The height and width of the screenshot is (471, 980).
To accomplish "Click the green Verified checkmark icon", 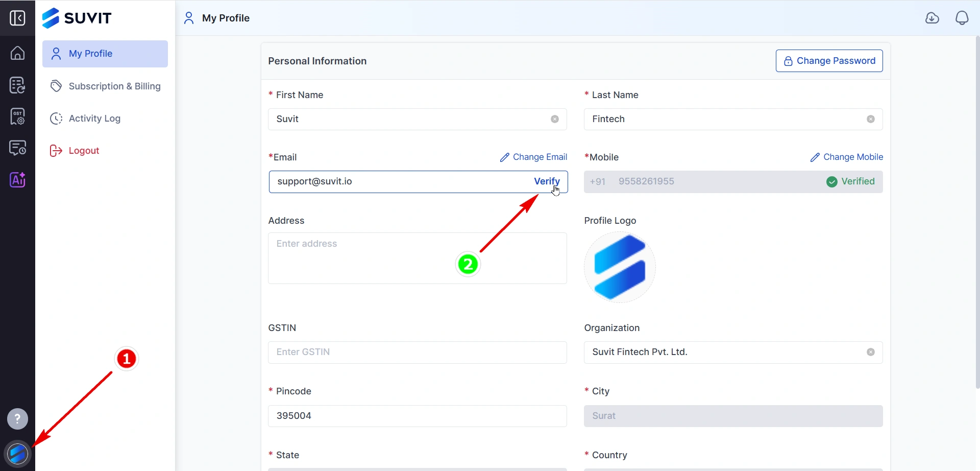I will pyautogui.click(x=832, y=182).
